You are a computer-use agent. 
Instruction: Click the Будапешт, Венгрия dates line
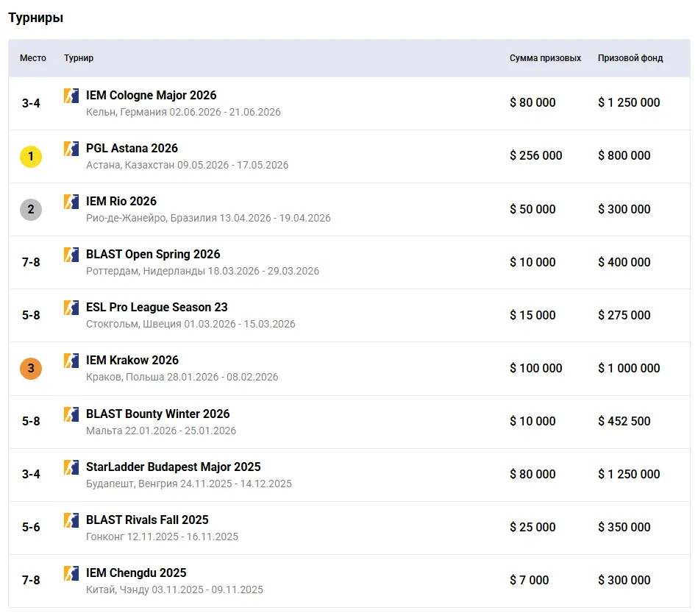tap(189, 484)
